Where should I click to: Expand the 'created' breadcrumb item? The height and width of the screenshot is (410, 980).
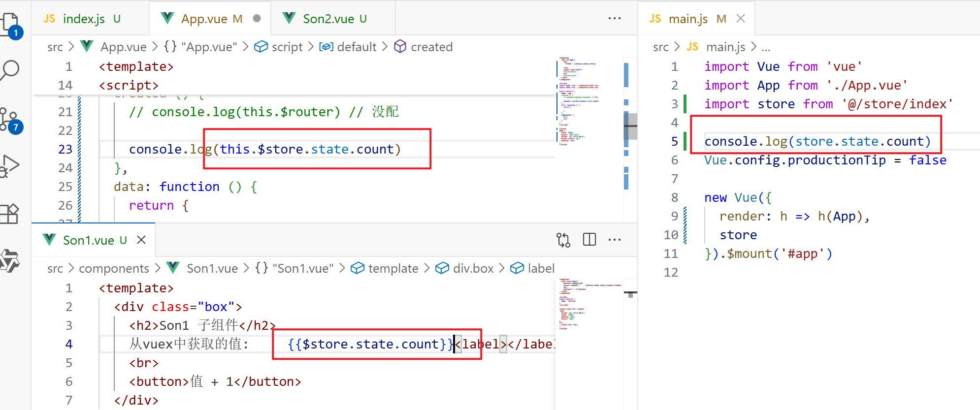coord(431,47)
